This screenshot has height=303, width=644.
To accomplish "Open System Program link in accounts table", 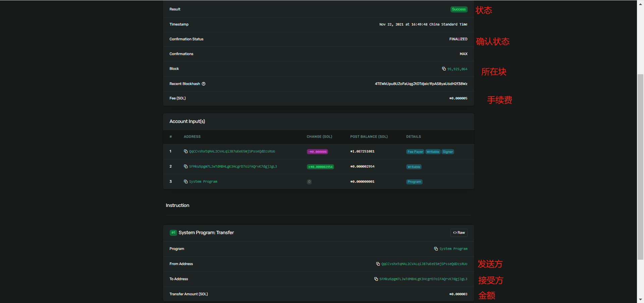I will [x=203, y=182].
